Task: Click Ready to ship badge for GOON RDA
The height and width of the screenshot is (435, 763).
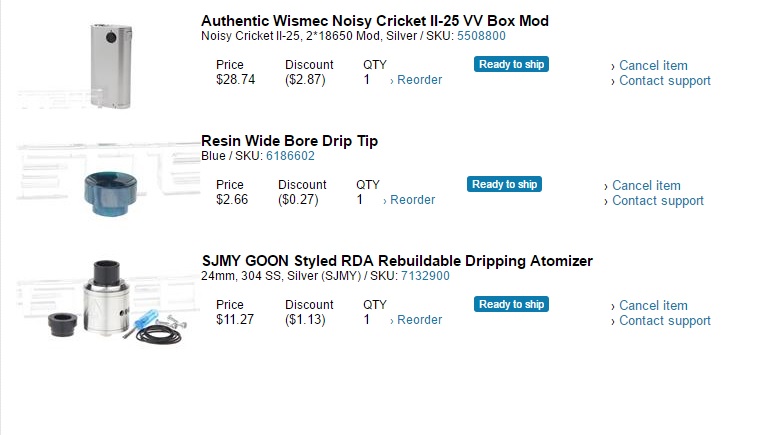Action: pyautogui.click(x=511, y=304)
